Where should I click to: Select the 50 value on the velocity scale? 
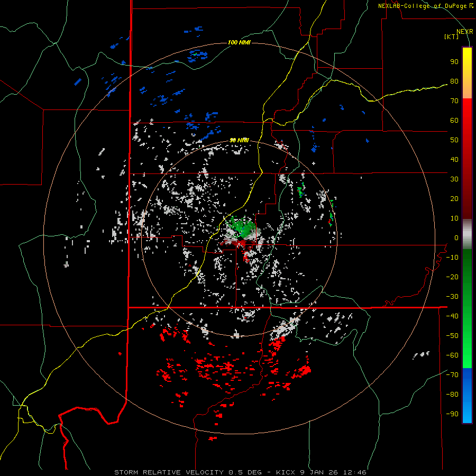point(454,140)
